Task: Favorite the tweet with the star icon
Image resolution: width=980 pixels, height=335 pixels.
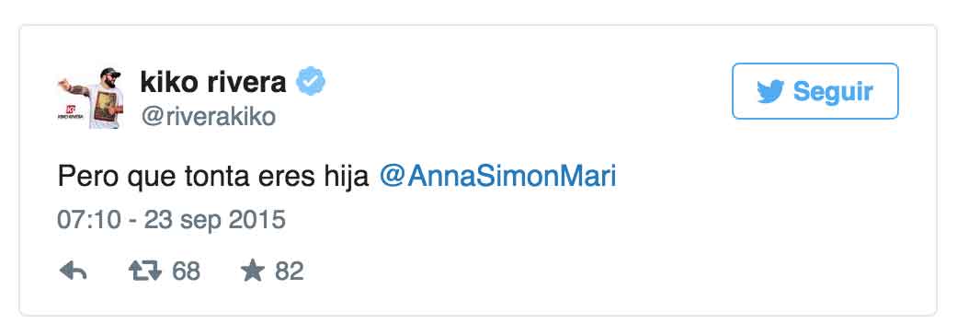Action: 253,271
